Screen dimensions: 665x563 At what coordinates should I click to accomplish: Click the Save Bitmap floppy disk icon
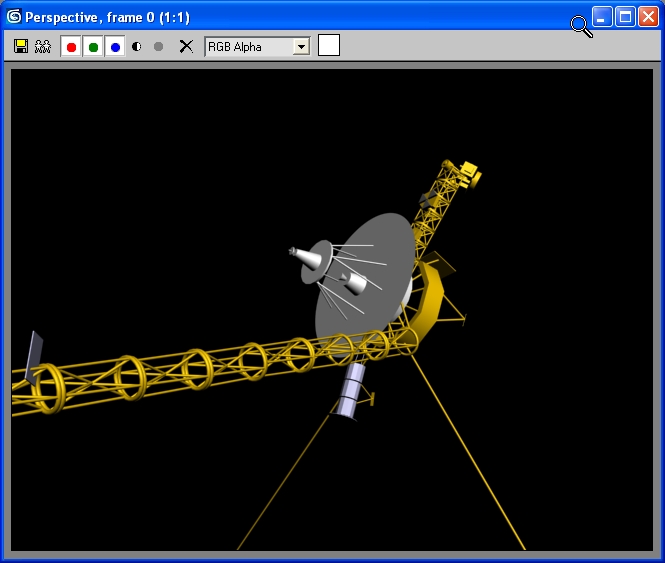pyautogui.click(x=21, y=46)
